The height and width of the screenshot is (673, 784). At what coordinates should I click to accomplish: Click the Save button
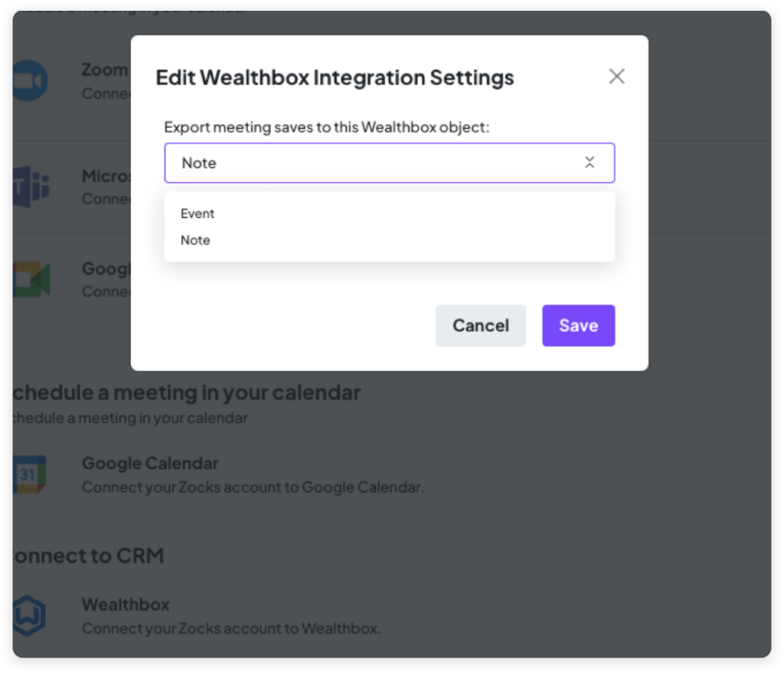tap(578, 325)
